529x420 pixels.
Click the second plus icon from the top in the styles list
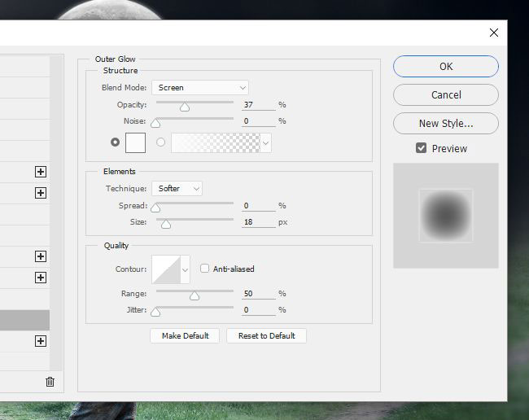click(x=41, y=193)
